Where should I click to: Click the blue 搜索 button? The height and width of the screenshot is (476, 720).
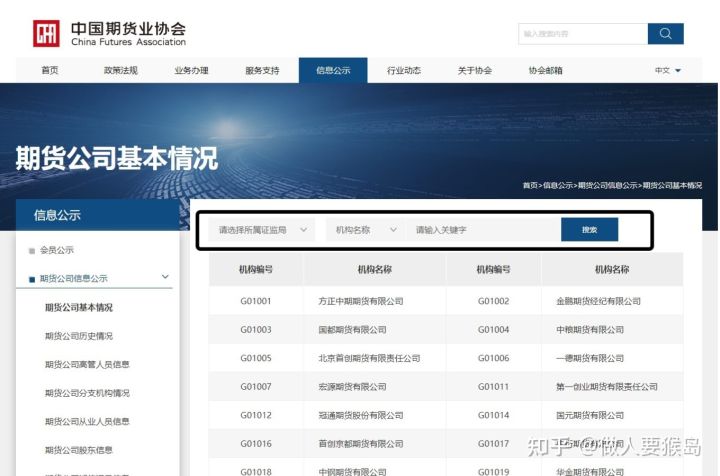pyautogui.click(x=590, y=230)
